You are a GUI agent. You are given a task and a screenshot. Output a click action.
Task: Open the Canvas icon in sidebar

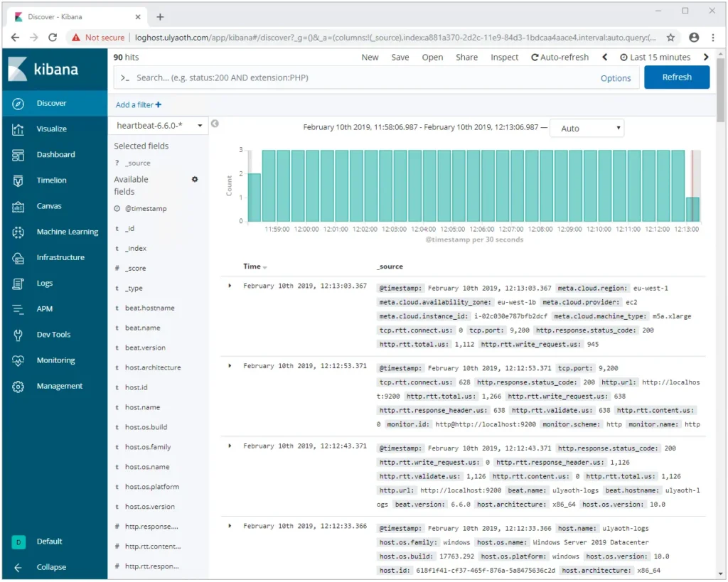[19, 207]
